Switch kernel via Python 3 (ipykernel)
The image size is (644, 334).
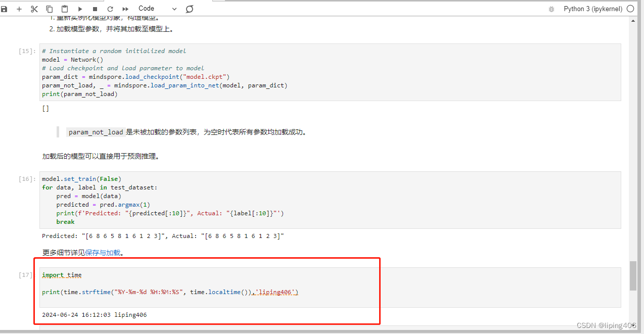pos(593,9)
